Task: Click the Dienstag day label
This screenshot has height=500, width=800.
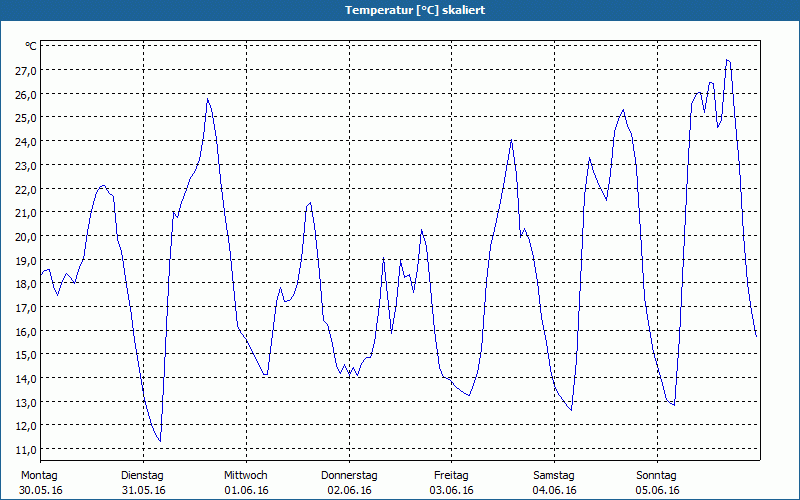Action: click(142, 476)
